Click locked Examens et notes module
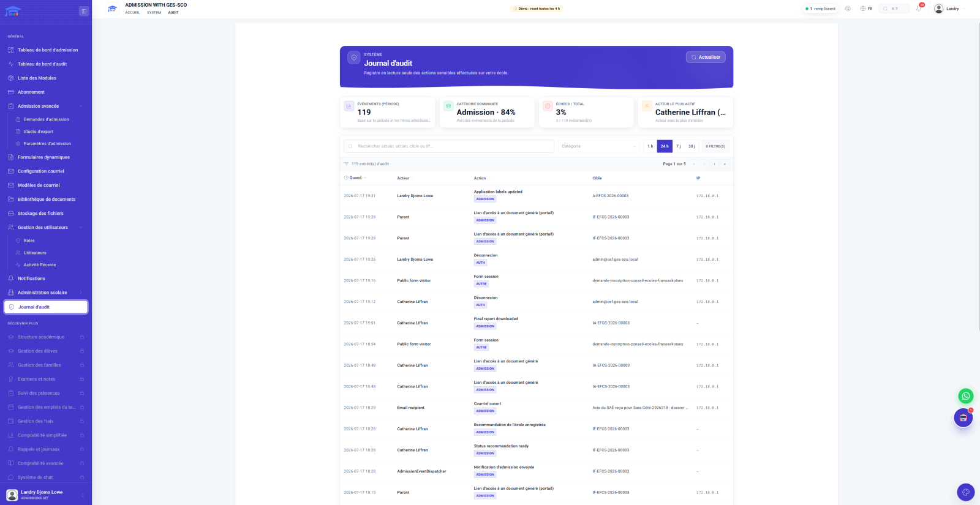The image size is (980, 505). 46,379
